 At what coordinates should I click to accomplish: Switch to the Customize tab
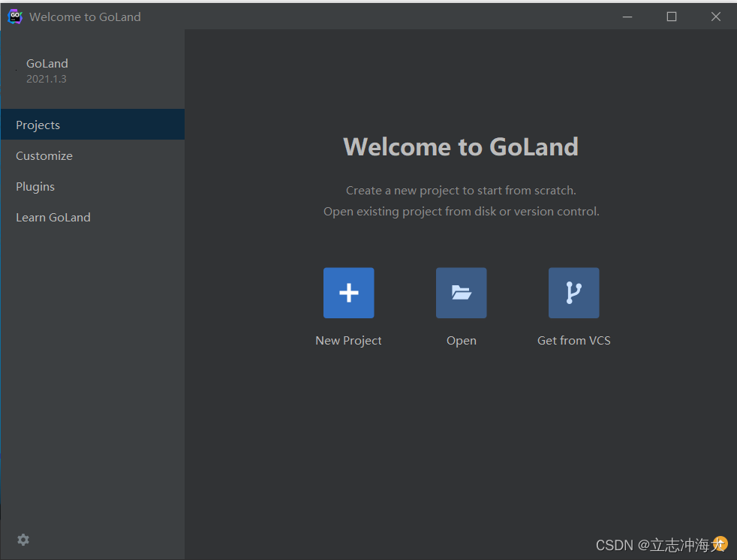click(92, 155)
